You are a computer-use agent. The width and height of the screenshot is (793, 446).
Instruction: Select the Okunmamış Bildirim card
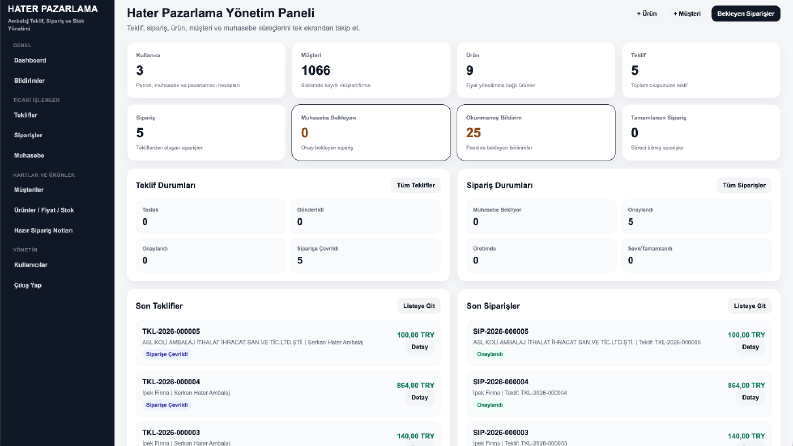click(536, 132)
